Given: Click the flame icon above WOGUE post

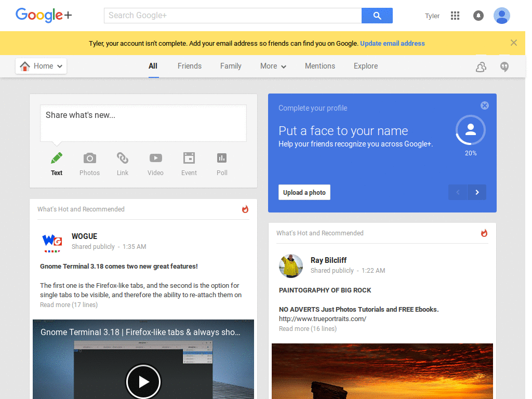Looking at the screenshot, I should (x=245, y=209).
